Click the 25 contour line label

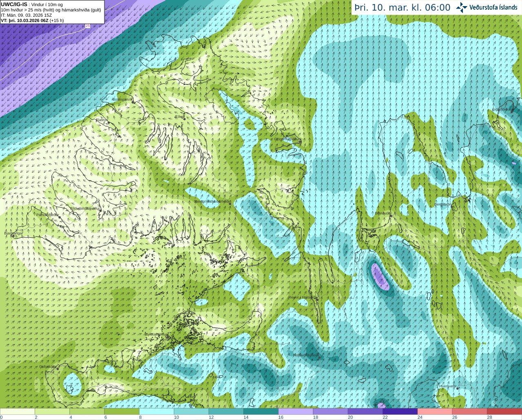click(x=88, y=26)
